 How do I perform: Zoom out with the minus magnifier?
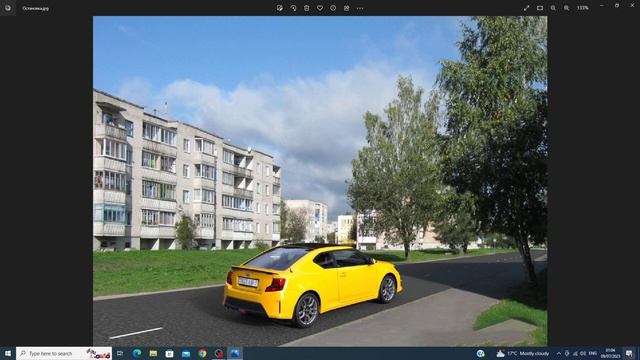tap(553, 8)
